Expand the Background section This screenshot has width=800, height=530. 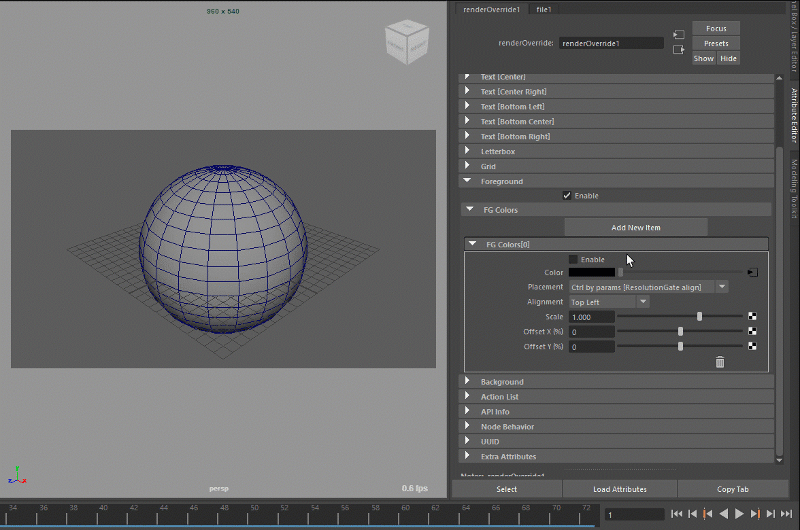502,382
